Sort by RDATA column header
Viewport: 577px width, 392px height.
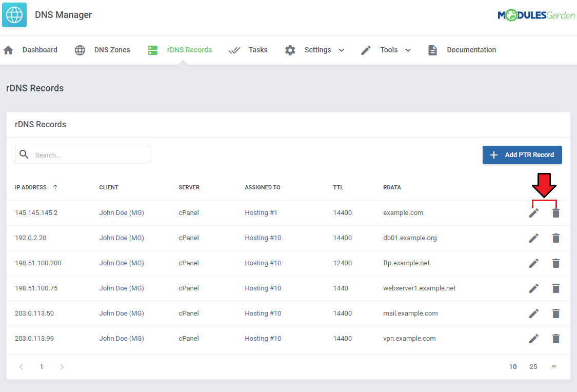[392, 187]
